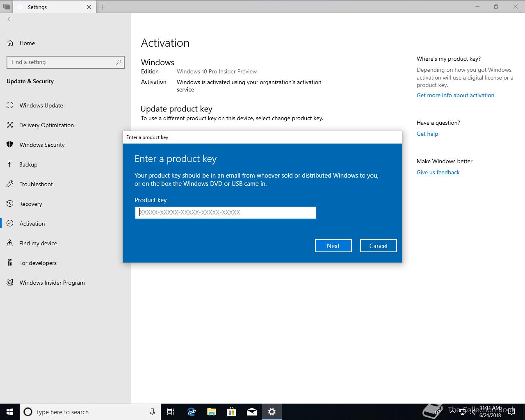Click the volume icon in system tray
This screenshot has height=420, width=525.
(472, 412)
